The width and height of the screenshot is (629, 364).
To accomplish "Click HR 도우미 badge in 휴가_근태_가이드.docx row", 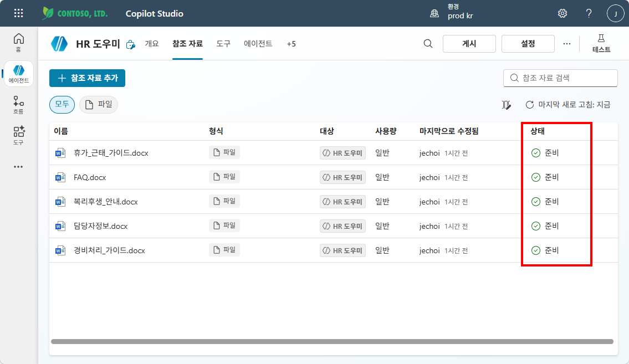I will coord(342,153).
